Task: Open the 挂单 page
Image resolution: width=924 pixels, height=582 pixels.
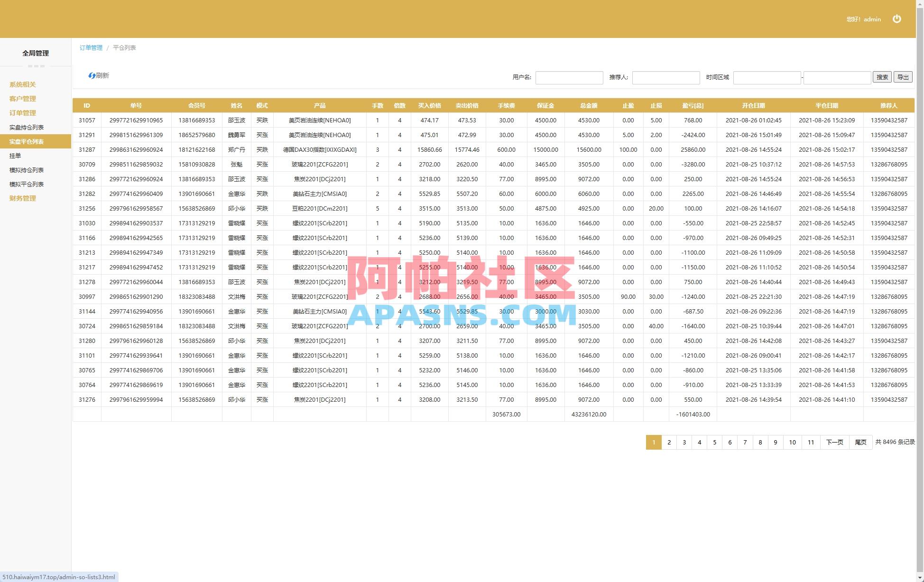Action: coord(16,156)
